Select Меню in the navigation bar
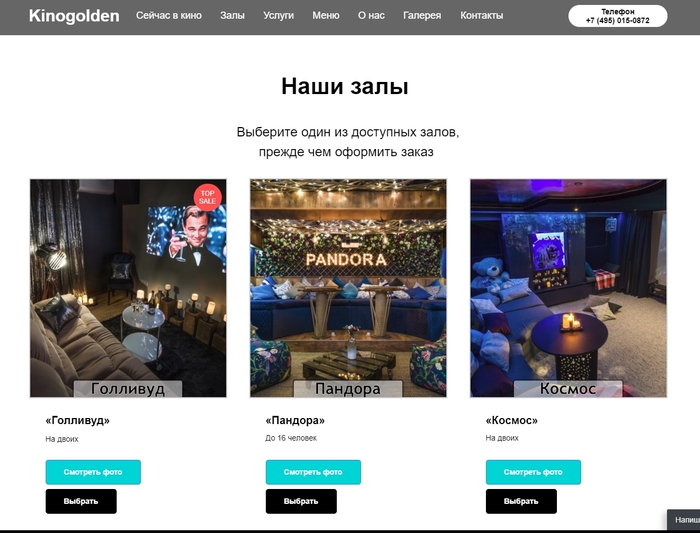Image resolution: width=700 pixels, height=533 pixels. click(326, 16)
